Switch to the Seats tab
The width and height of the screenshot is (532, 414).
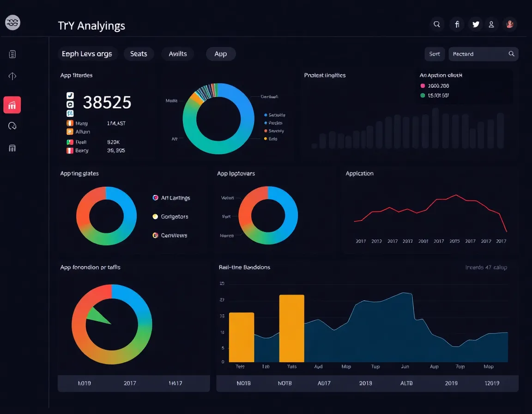[139, 54]
